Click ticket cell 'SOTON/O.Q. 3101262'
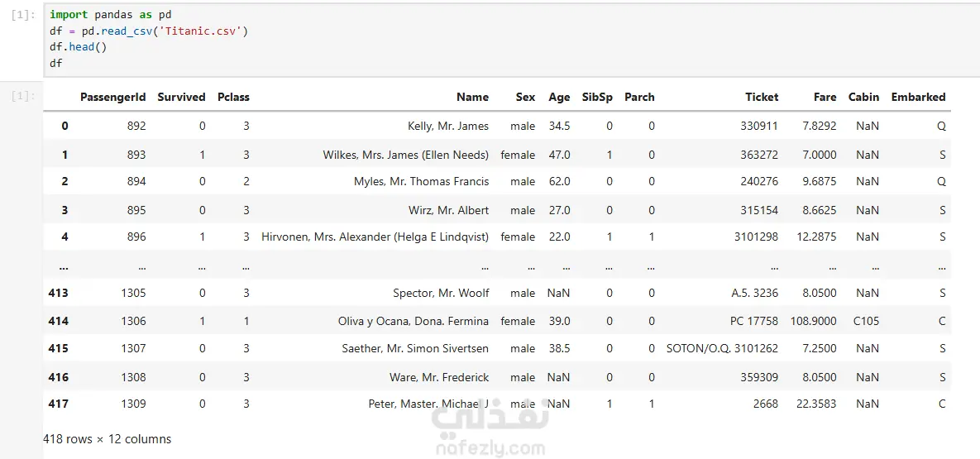The height and width of the screenshot is (459, 980). click(x=722, y=349)
